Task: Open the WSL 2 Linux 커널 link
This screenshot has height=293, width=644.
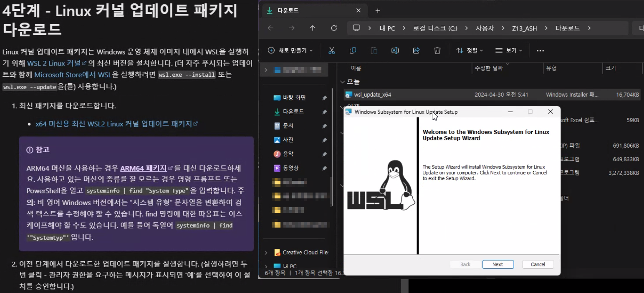Action: click(57, 63)
